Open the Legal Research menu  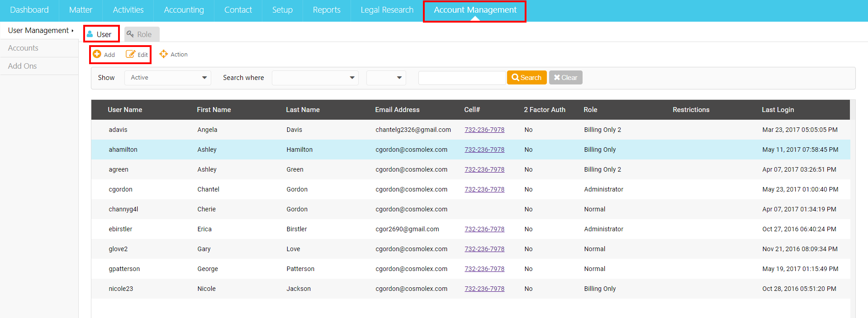pos(387,10)
